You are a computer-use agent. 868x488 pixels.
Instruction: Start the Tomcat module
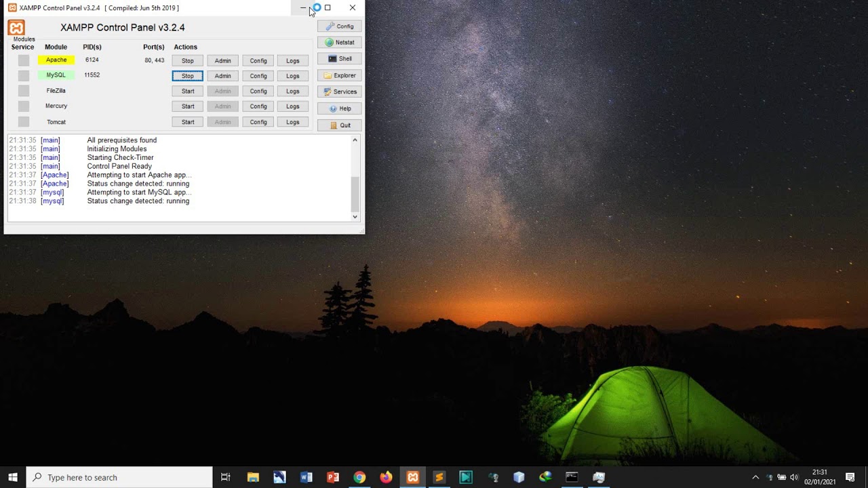(187, 122)
